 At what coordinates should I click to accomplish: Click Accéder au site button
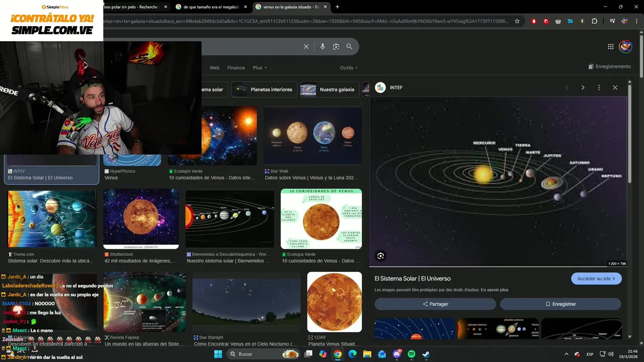pyautogui.click(x=596, y=279)
